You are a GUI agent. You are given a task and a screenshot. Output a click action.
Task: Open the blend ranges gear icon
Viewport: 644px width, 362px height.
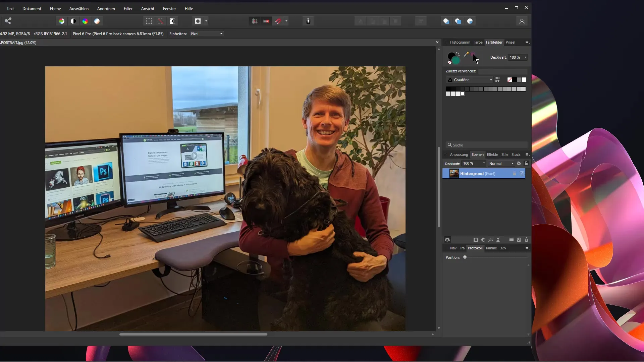519,163
